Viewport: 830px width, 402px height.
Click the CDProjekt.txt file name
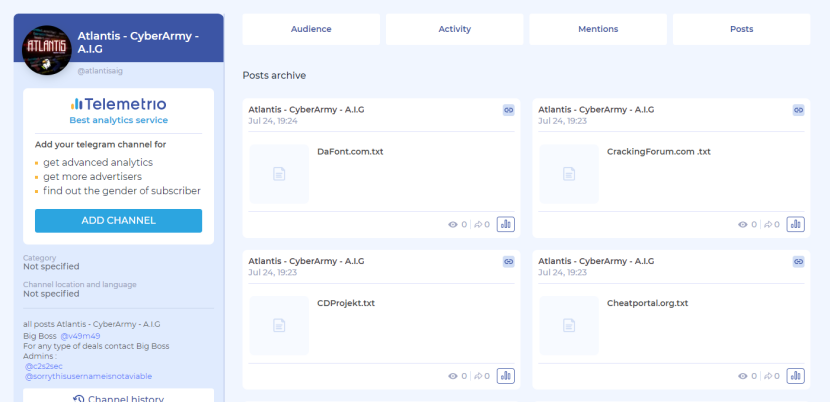click(346, 303)
